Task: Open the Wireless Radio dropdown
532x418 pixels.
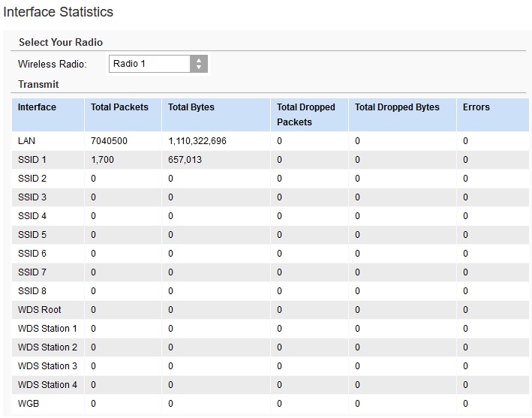Action: click(158, 65)
